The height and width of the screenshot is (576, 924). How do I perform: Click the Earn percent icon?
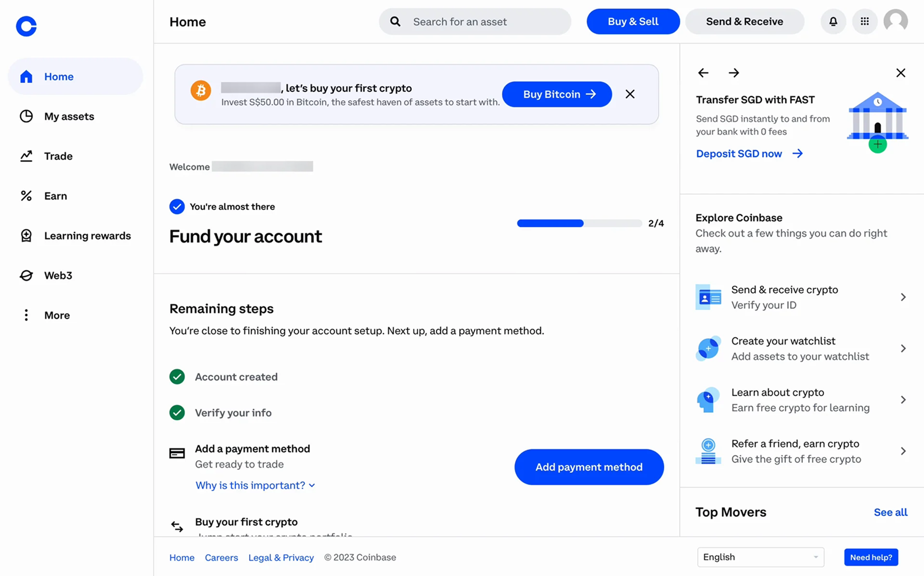[x=26, y=196]
